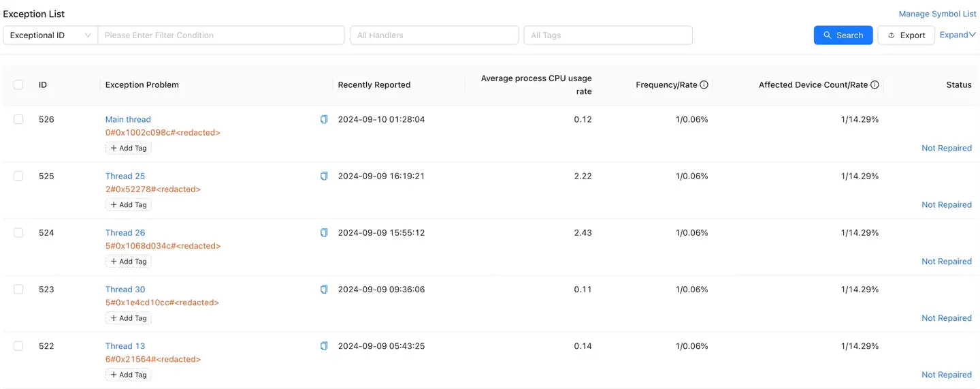Click copy icon in Thread 25 row
This screenshot has height=389, width=980.
(x=324, y=176)
